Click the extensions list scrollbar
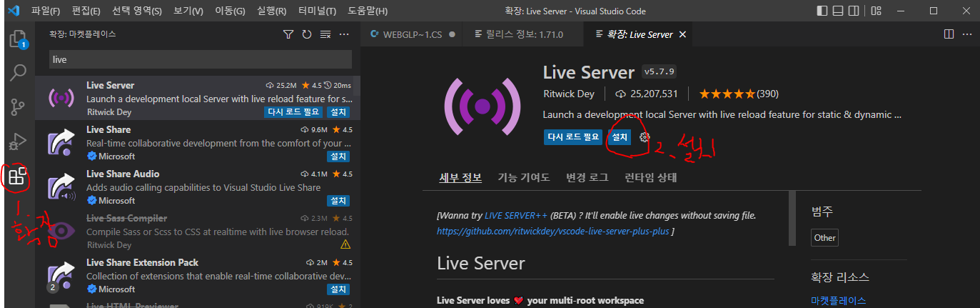 (x=357, y=86)
